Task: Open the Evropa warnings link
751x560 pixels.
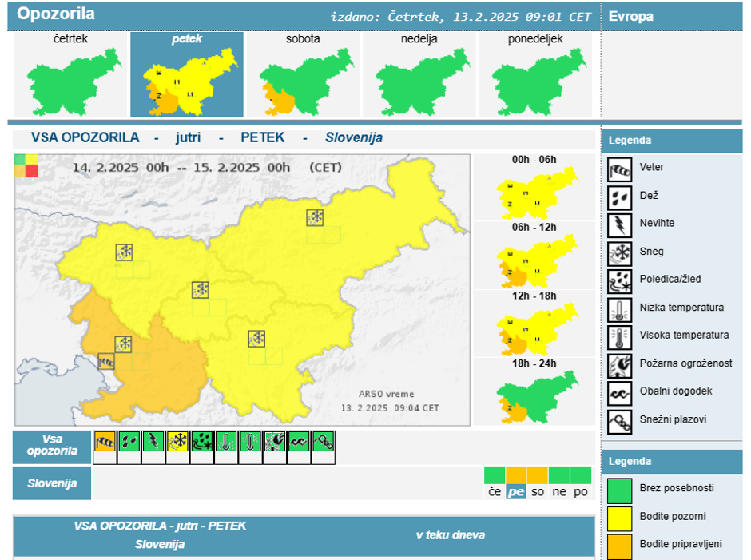Action: pyautogui.click(x=631, y=16)
